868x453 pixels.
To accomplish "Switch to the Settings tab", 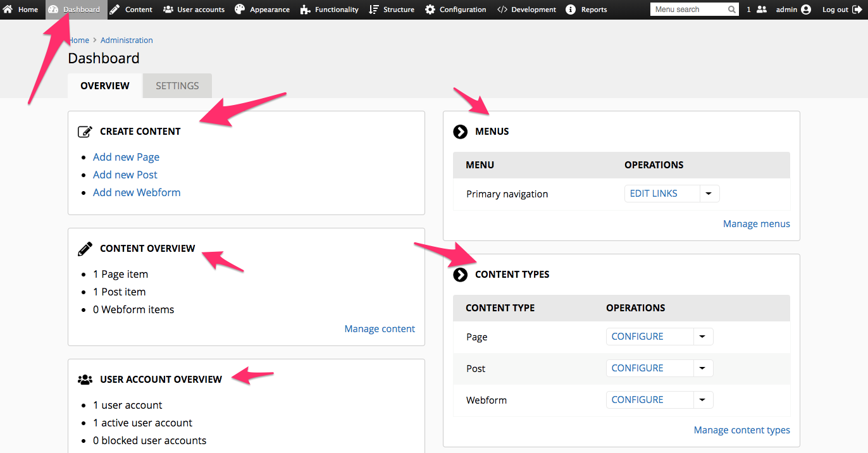I will click(177, 86).
